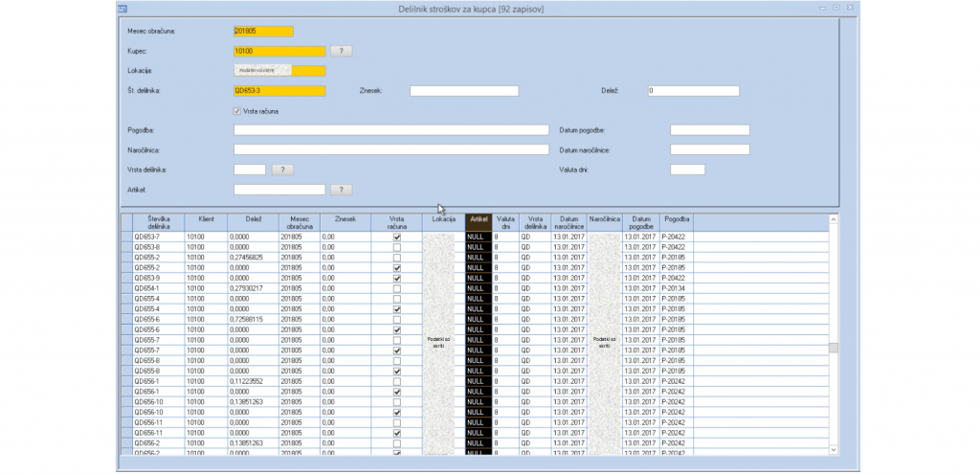This screenshot has width=980, height=474.
Task: Minimize the Delilnik stroškov za kupca window
Action: tap(823, 8)
